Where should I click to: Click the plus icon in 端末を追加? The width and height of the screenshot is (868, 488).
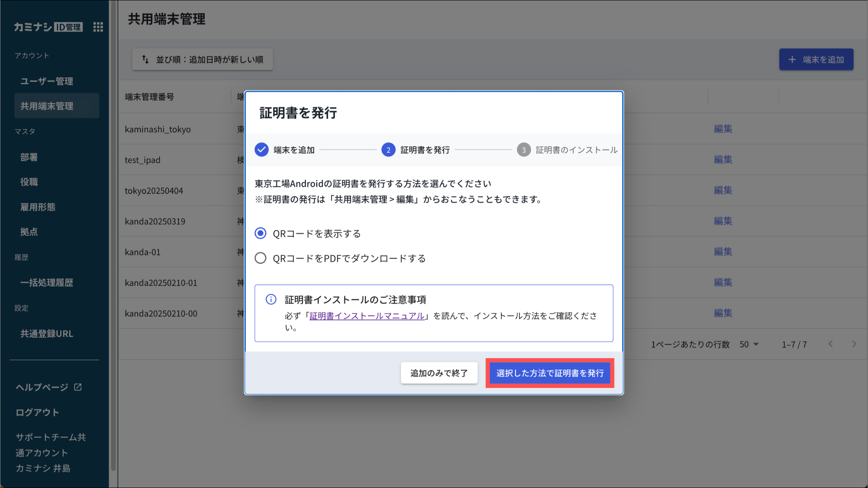tap(792, 60)
